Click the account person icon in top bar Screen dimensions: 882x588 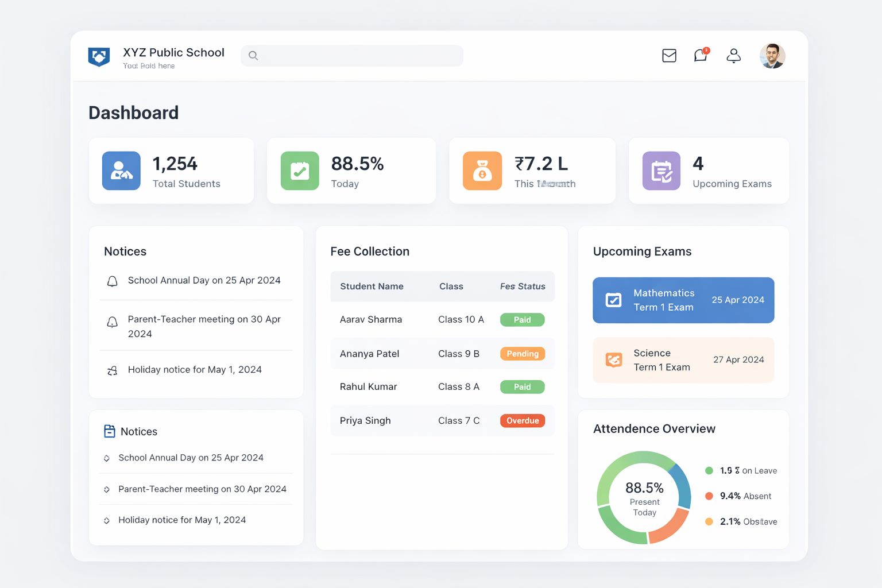[x=733, y=56]
